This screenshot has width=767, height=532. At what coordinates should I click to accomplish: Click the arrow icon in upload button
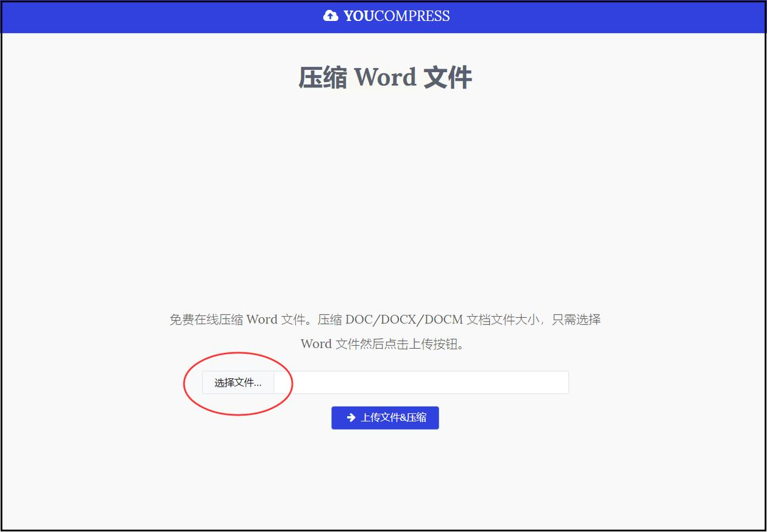click(351, 418)
